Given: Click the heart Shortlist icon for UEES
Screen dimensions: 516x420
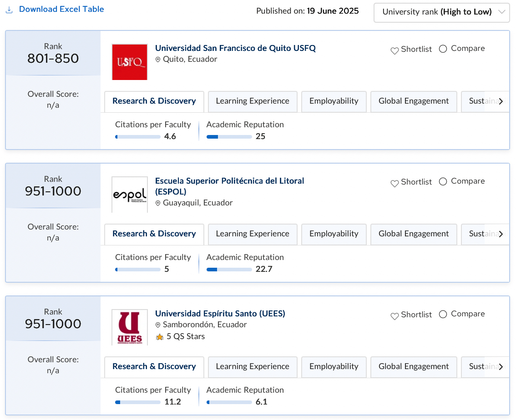Looking at the screenshot, I should (x=395, y=316).
